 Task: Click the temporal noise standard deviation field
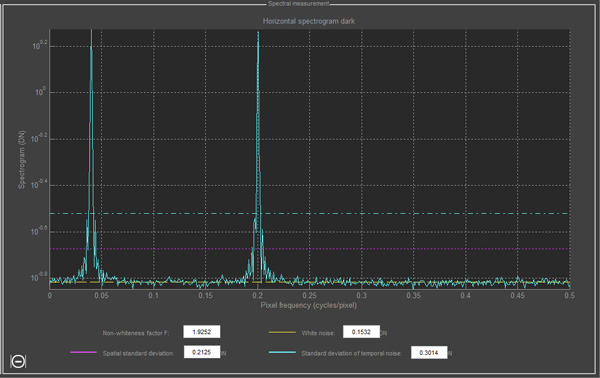click(429, 352)
